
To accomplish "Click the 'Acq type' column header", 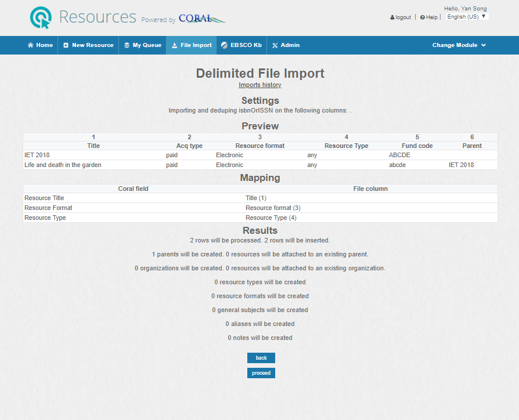I will [189, 146].
